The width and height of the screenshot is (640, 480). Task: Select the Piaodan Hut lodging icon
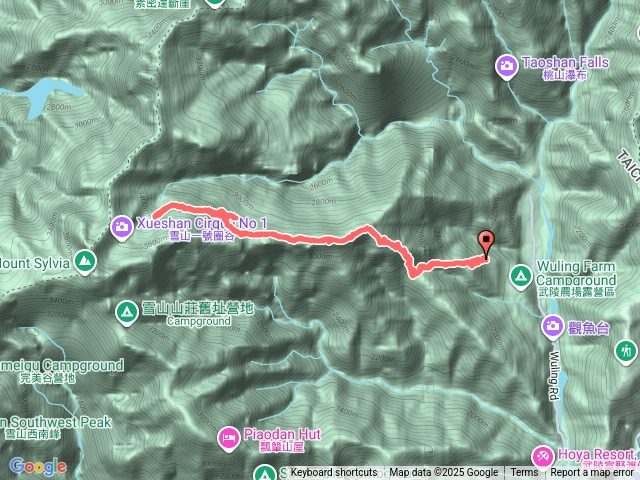(x=229, y=438)
